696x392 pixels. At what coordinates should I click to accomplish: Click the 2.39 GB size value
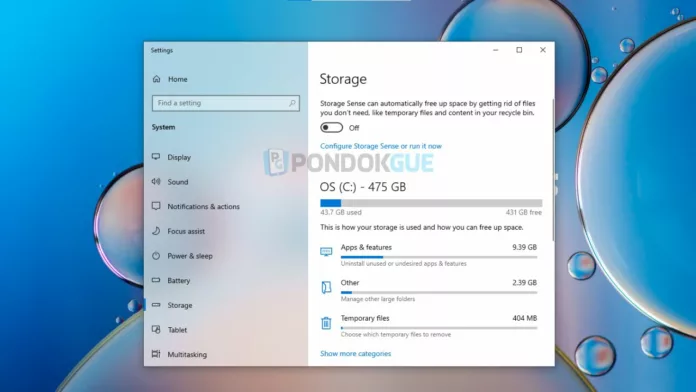(524, 282)
